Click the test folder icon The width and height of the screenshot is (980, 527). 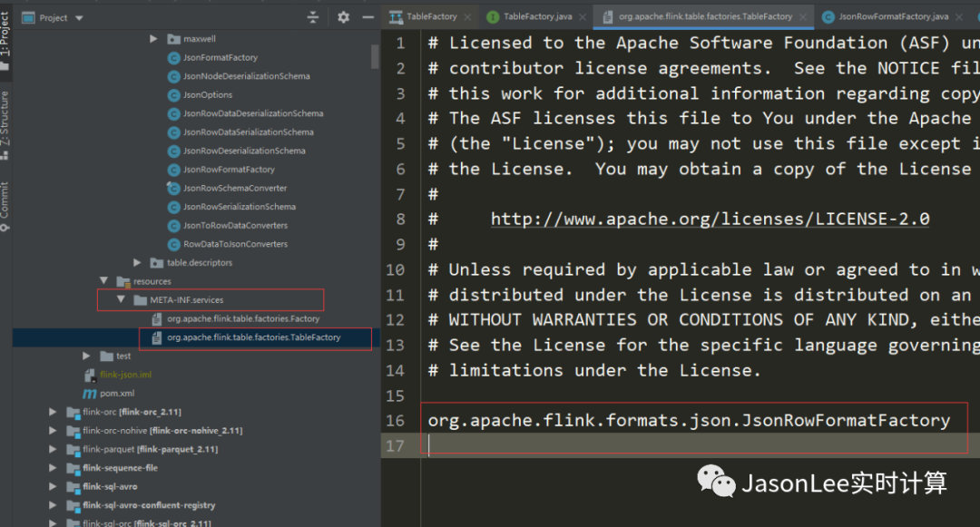tap(107, 356)
